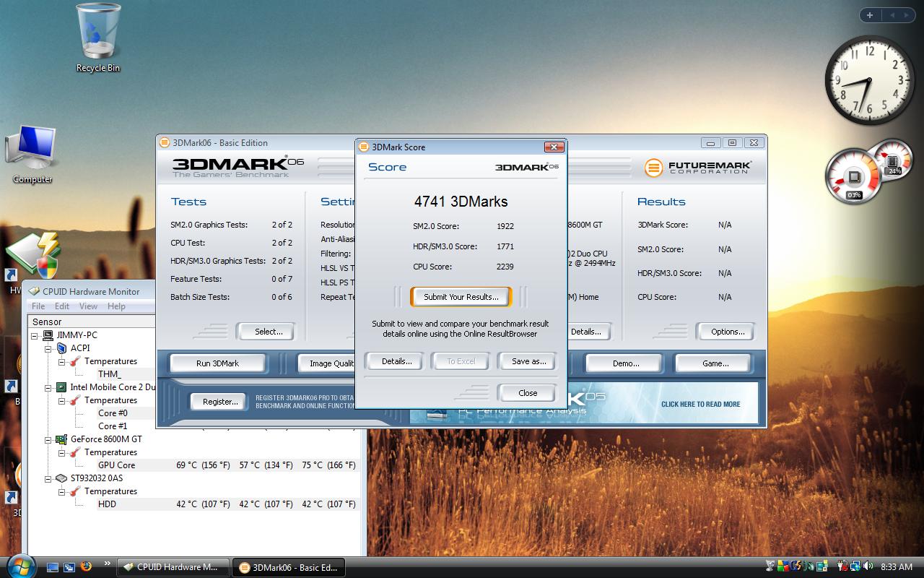Select the Core #1 sensor row

pyautogui.click(x=126, y=426)
